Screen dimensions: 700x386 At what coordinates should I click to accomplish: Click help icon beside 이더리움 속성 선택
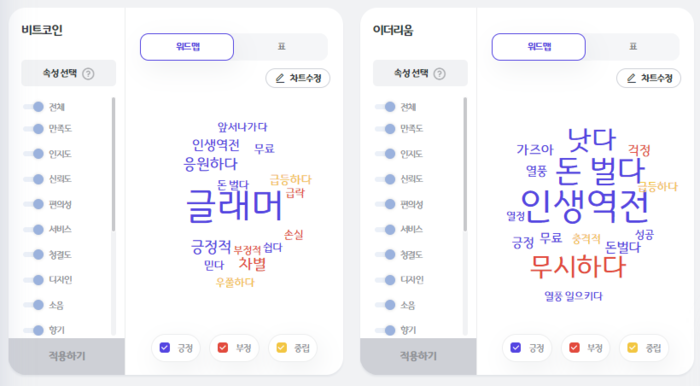[x=440, y=74]
